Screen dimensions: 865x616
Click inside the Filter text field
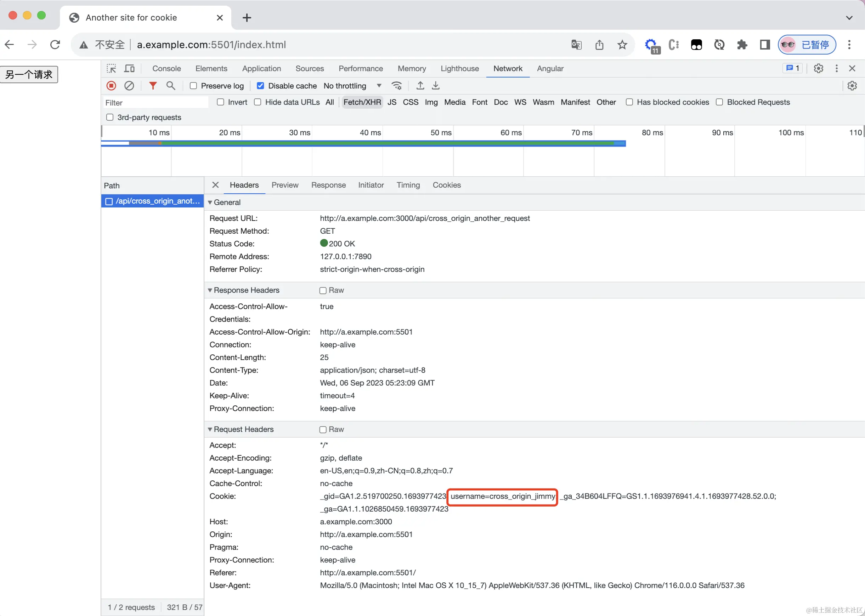tap(156, 102)
